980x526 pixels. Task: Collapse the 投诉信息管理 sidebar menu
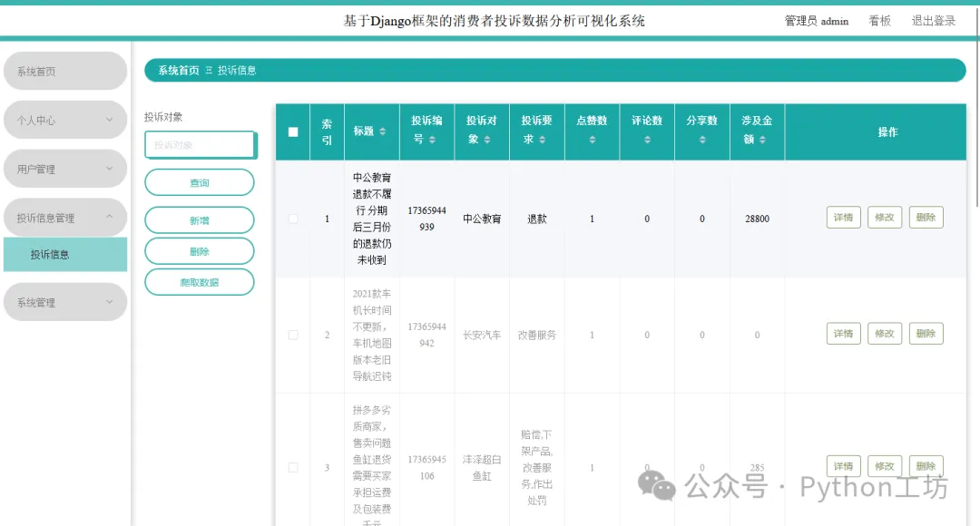pyautogui.click(x=65, y=218)
